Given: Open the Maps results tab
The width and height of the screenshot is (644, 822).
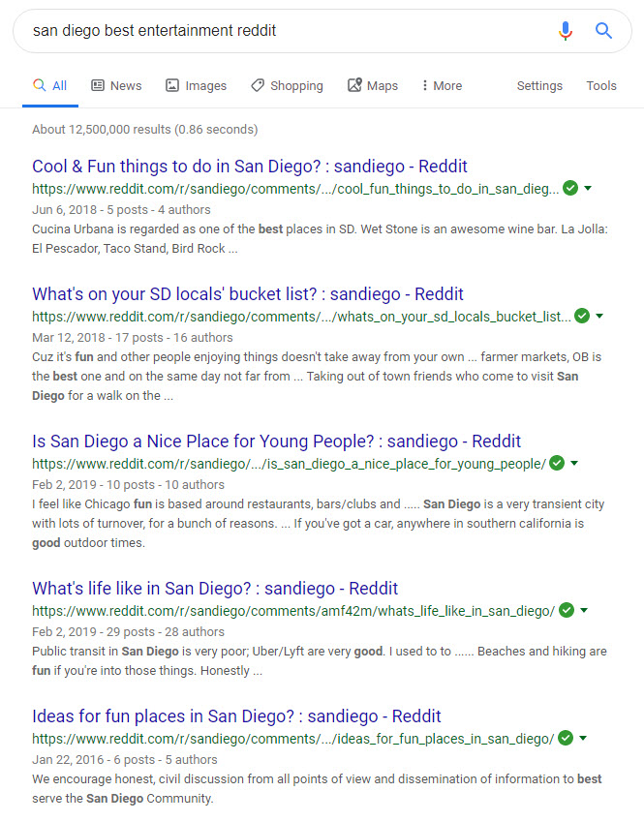Looking at the screenshot, I should click(373, 85).
